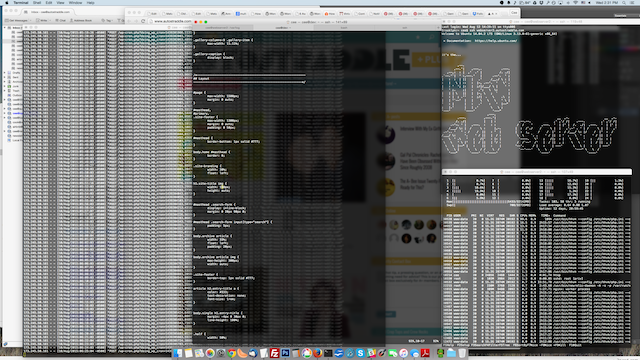The width and height of the screenshot is (640, 360).
Task: Go forward in the browser window
Action: 136,21
